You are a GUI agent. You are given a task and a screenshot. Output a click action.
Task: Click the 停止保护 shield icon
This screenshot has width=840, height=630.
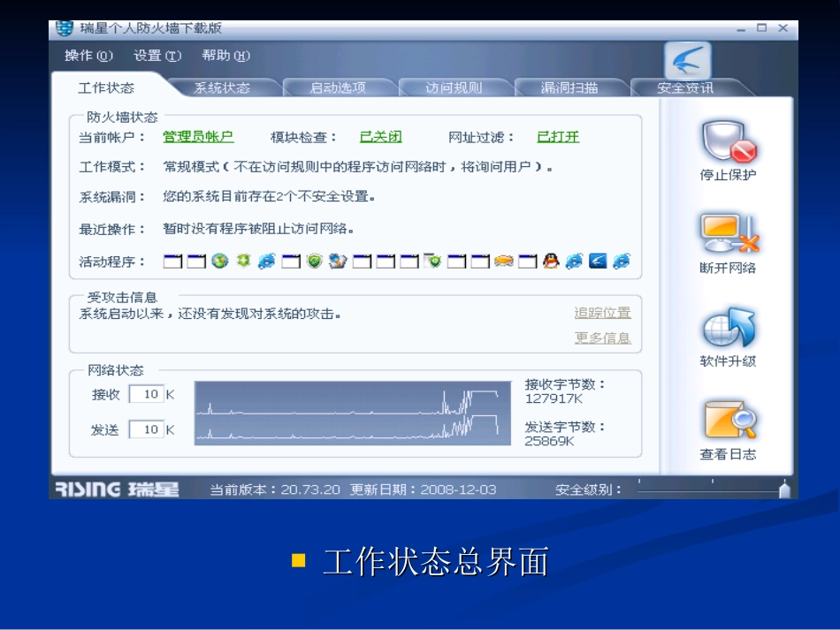click(729, 141)
